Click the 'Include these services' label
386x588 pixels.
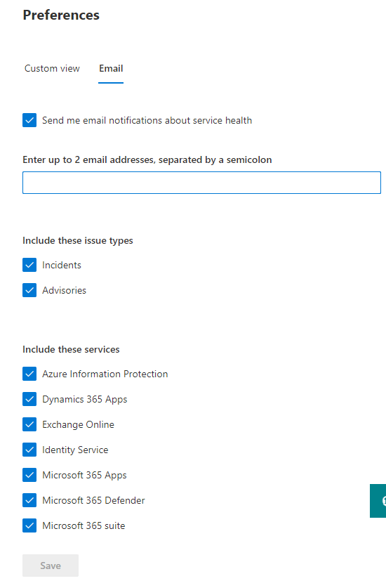71,349
